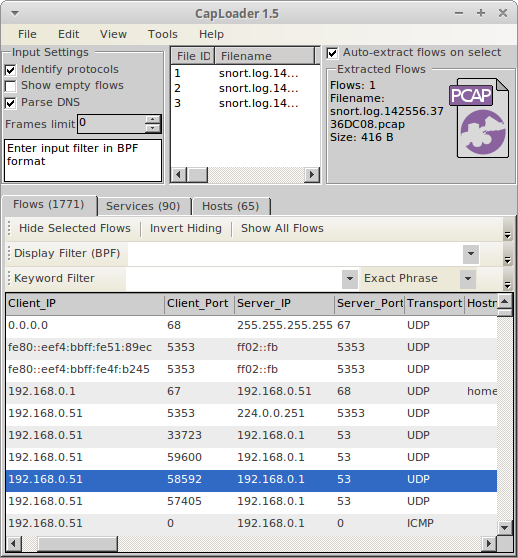Select file row with ID 1
518x558 pixels.
tap(245, 73)
